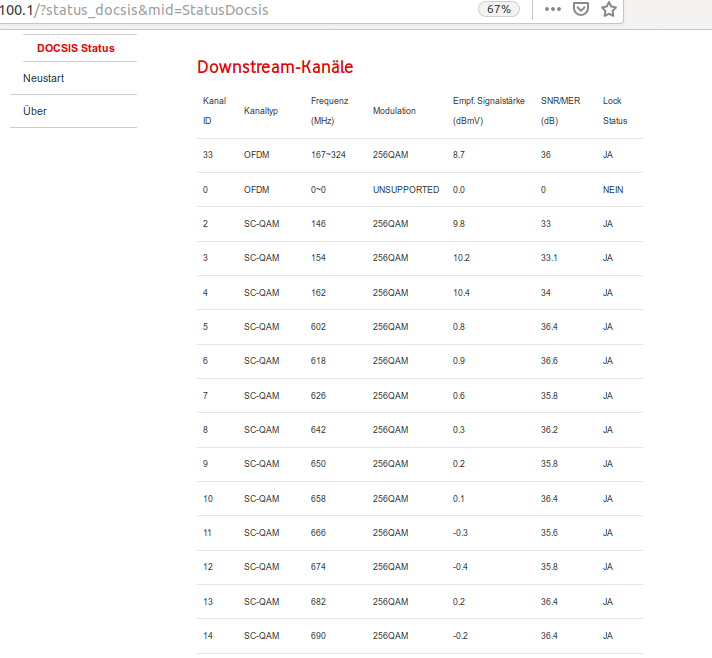Click frequency 602 cell
This screenshot has height=658, width=712.
pos(318,327)
